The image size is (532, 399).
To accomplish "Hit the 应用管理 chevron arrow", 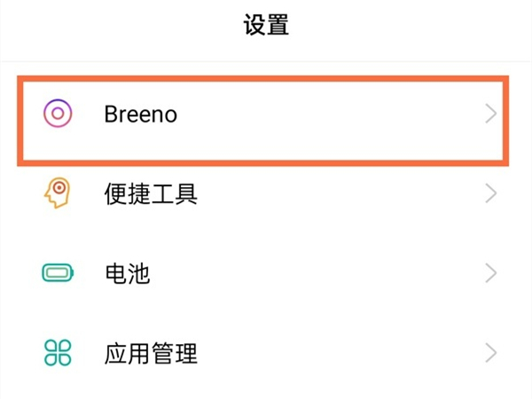I will 491,353.
